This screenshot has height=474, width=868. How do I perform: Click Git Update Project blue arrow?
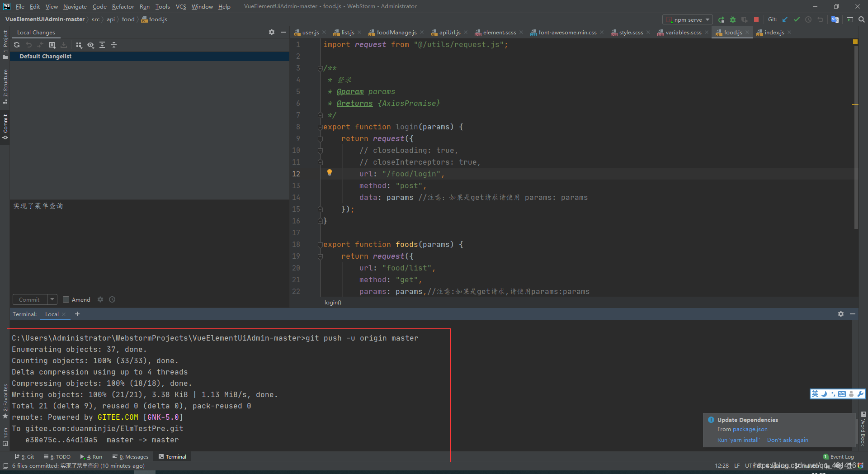tap(785, 19)
